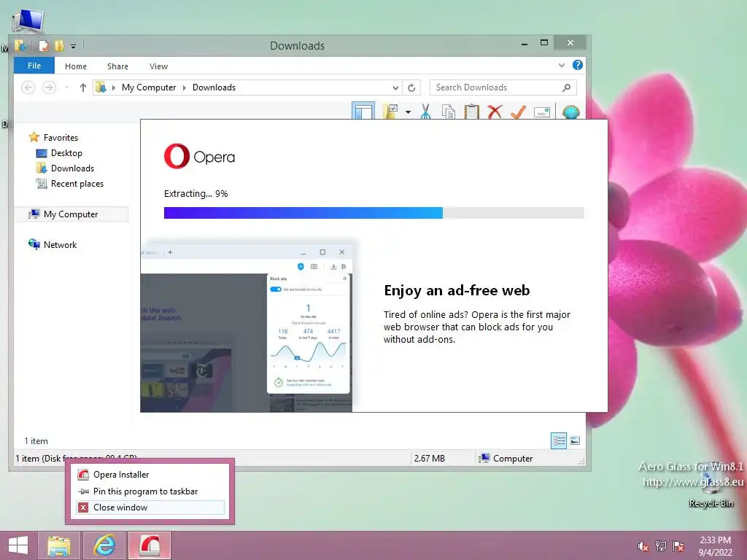Viewport: 747px width, 560px height.
Task: Switch to Large icons view icon
Action: coord(575,440)
